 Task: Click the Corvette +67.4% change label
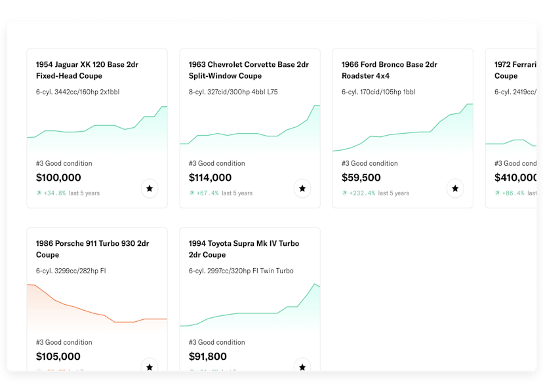click(207, 193)
